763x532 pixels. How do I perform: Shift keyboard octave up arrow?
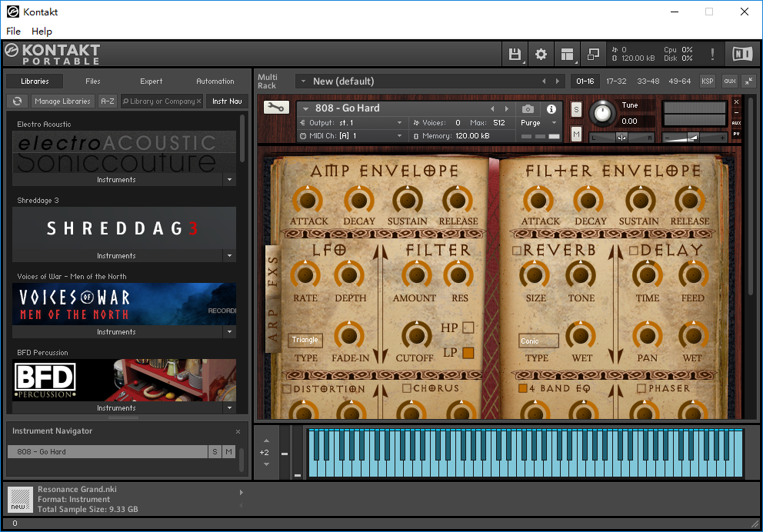(266, 441)
